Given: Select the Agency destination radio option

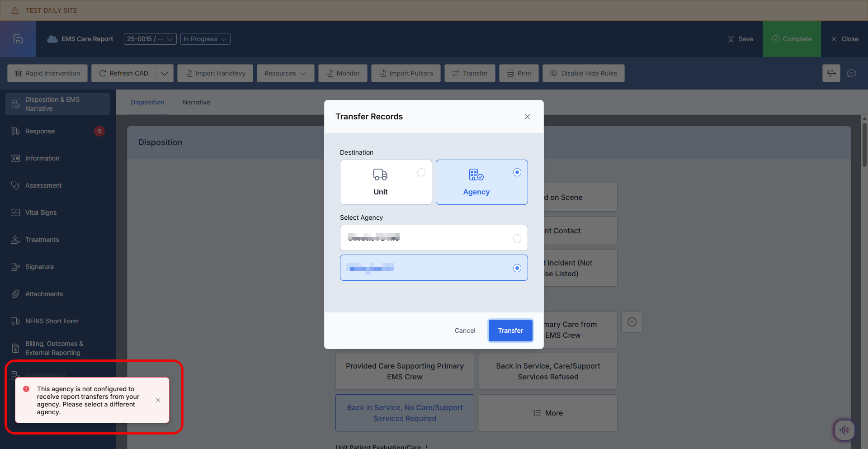Looking at the screenshot, I should point(517,172).
